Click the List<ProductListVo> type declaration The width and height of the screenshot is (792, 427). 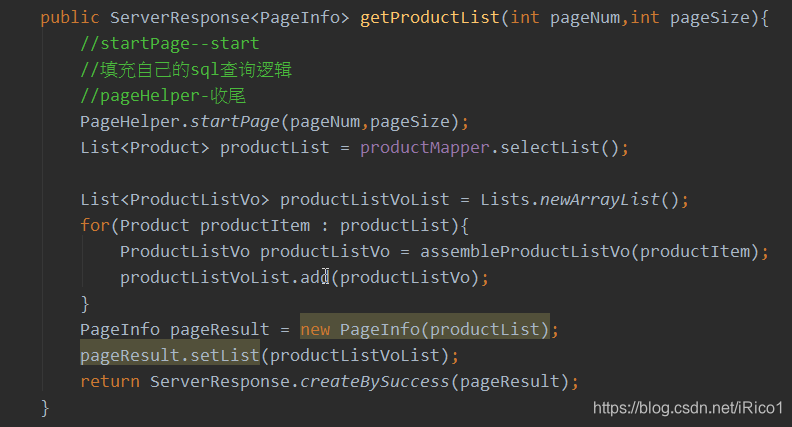coord(175,200)
